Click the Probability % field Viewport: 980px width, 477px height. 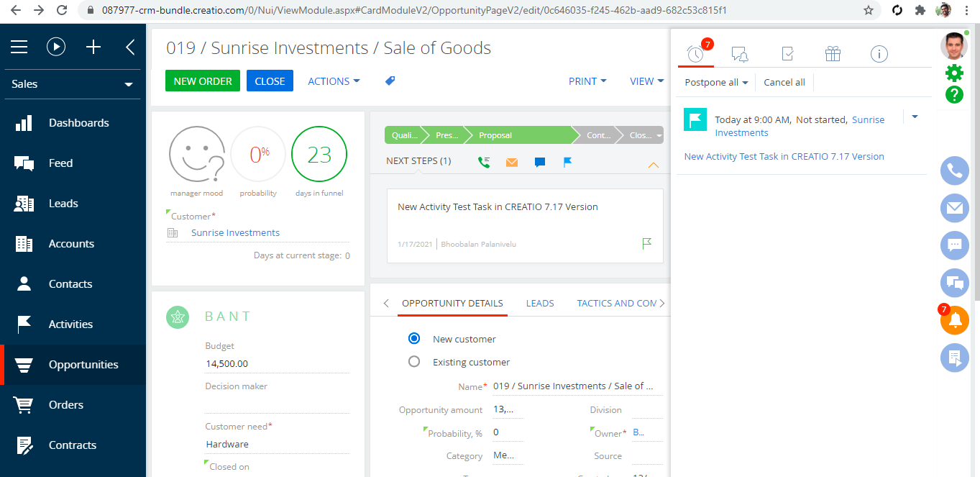click(x=508, y=432)
